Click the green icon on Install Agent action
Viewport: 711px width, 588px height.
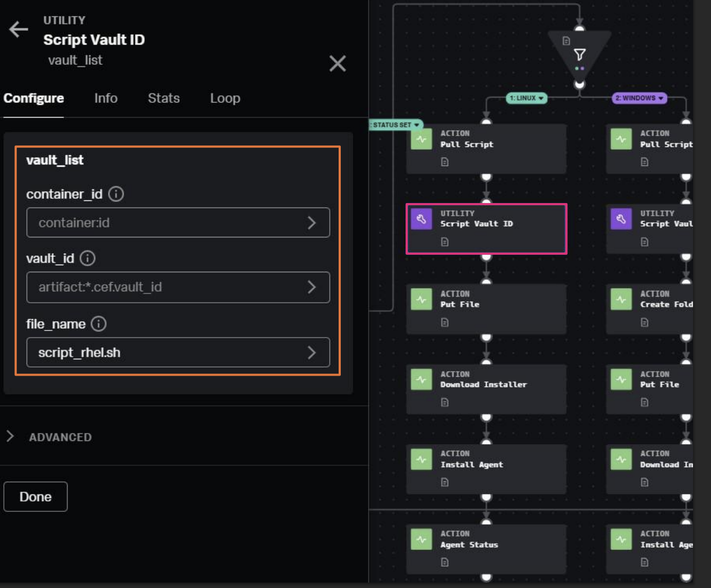click(x=421, y=460)
